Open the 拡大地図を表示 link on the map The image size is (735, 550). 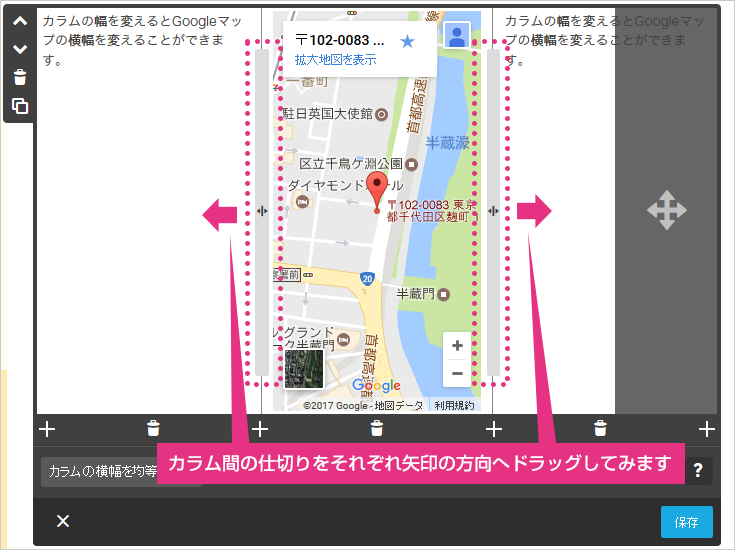coord(336,60)
